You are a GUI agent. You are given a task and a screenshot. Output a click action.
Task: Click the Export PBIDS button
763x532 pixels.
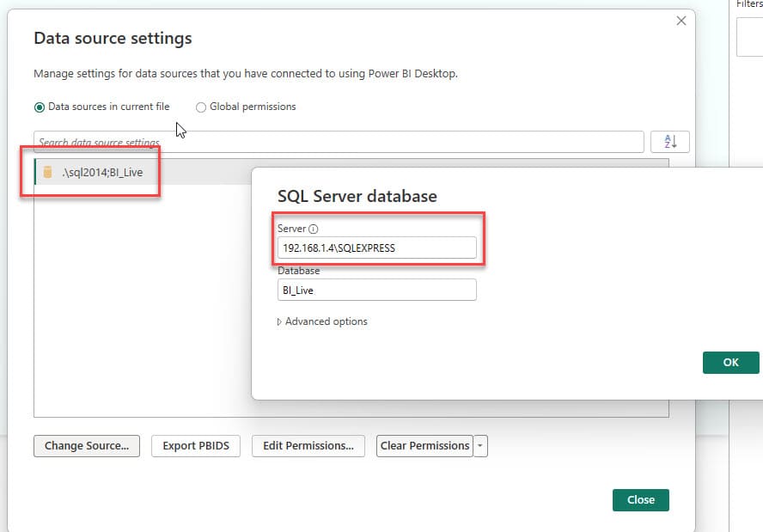pyautogui.click(x=196, y=446)
